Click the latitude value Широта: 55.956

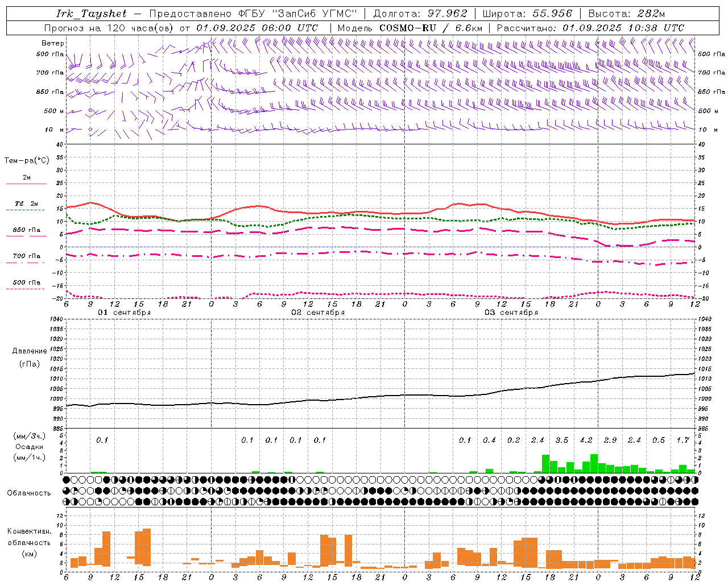(527, 14)
